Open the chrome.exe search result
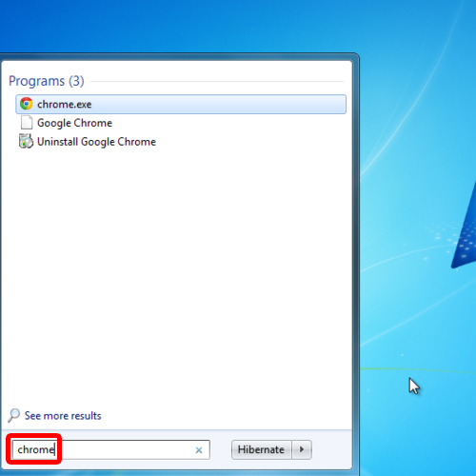This screenshot has height=476, width=476. click(x=181, y=104)
